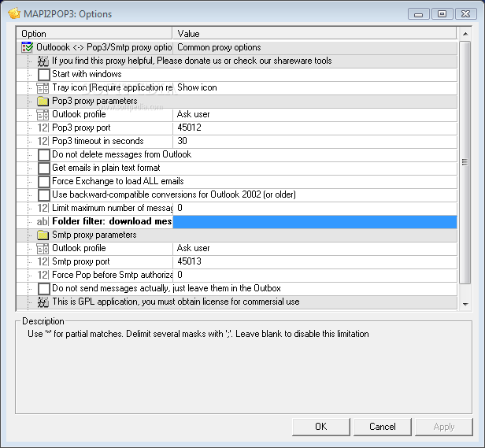Click the number icon beside Smtp proxy port
This screenshot has width=485, height=448.
43,261
